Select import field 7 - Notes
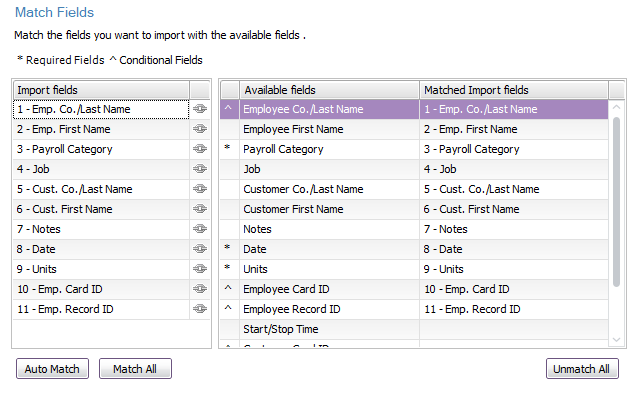Viewport: 639px width, 397px height. [x=101, y=229]
